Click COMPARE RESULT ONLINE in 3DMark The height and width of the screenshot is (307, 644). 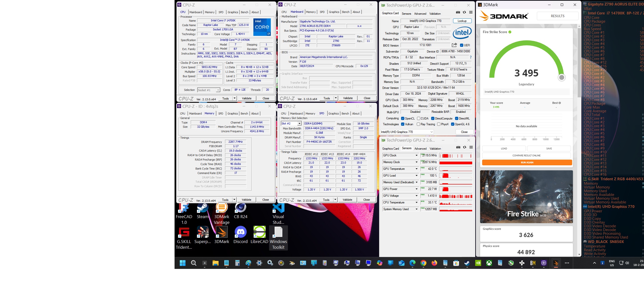[x=526, y=156]
